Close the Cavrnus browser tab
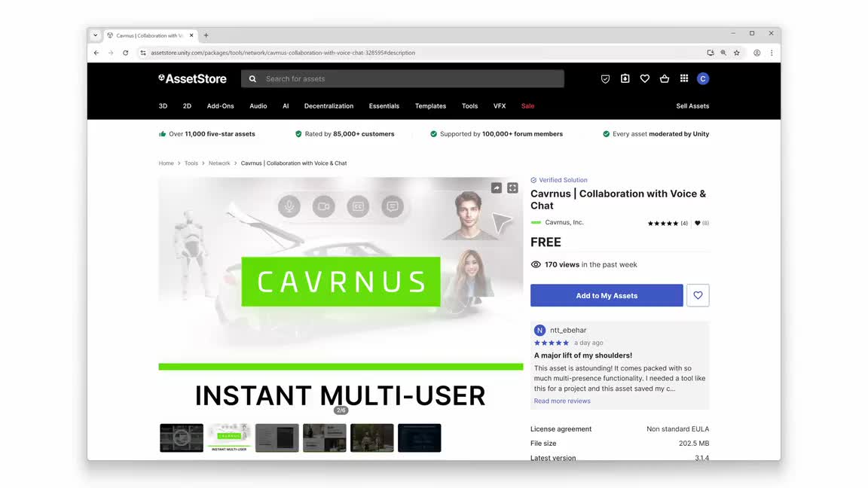The height and width of the screenshot is (488, 868). point(191,35)
